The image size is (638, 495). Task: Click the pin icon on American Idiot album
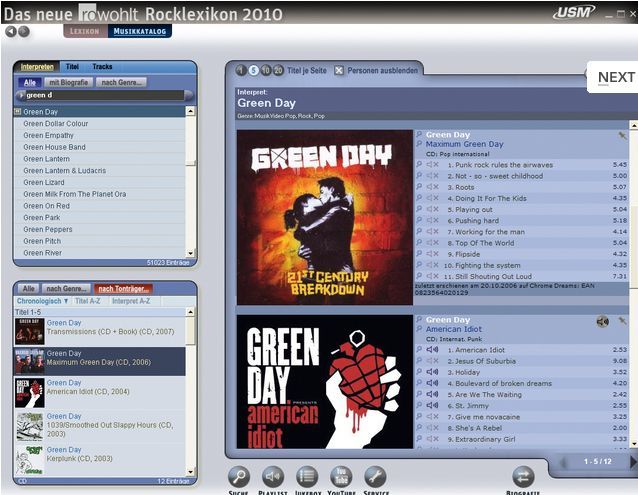(x=623, y=321)
